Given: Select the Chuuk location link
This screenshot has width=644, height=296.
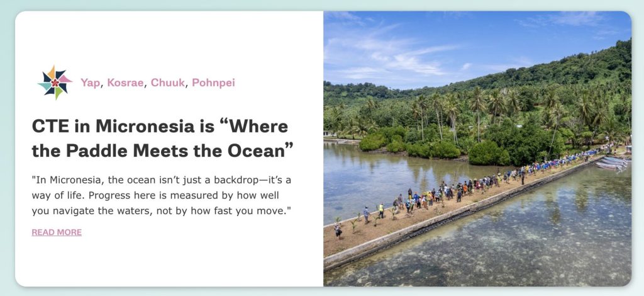Looking at the screenshot, I should point(167,83).
